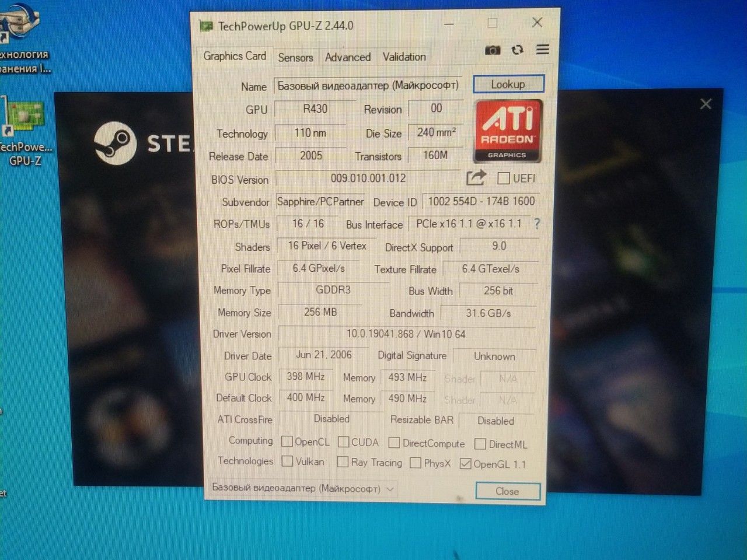The image size is (747, 560).
Task: Switch to the Sensors tab
Action: pos(295,57)
